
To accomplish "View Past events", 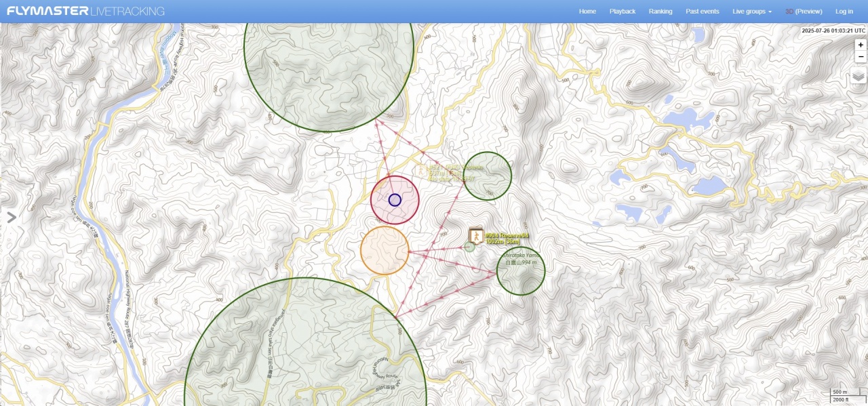I will [703, 12].
